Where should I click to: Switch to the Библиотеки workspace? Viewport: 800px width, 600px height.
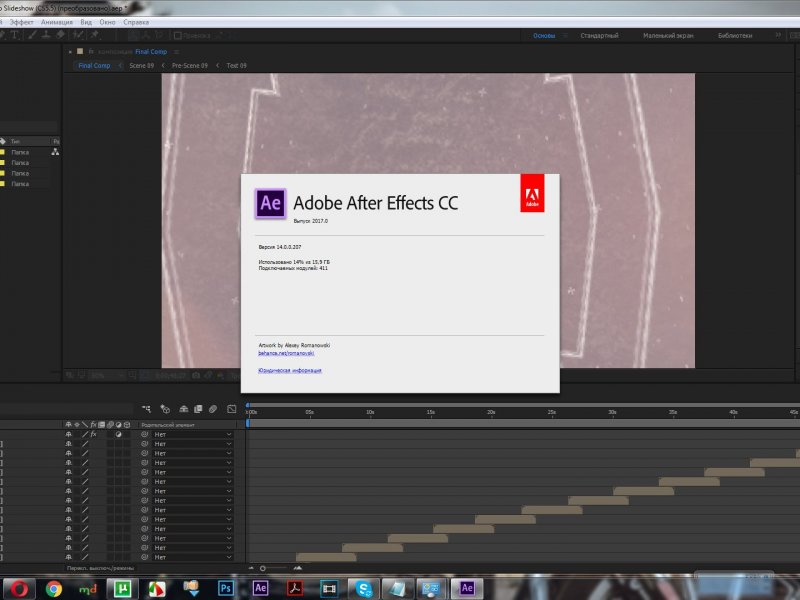735,36
